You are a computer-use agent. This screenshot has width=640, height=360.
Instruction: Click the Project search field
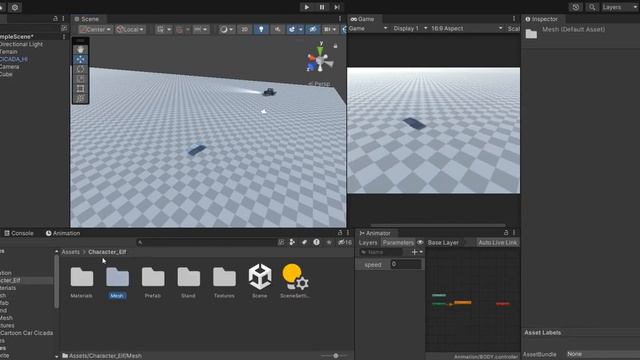[x=207, y=242]
